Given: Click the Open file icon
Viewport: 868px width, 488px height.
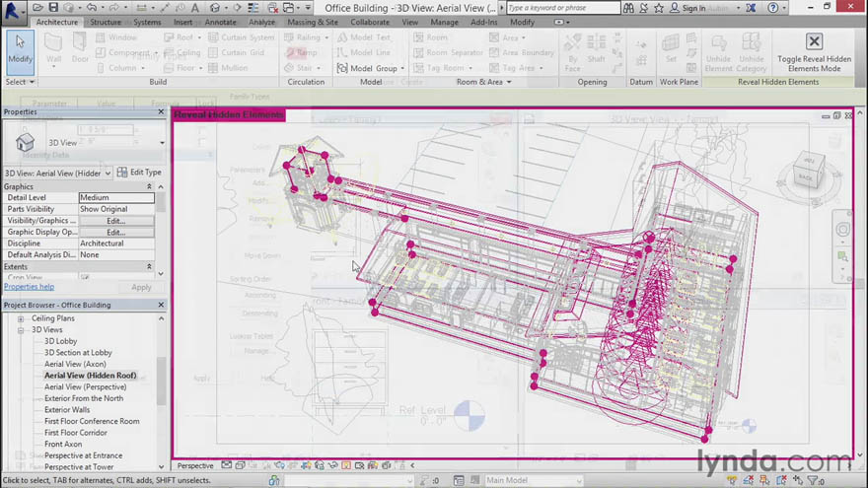Looking at the screenshot, I should pyautogui.click(x=37, y=7).
